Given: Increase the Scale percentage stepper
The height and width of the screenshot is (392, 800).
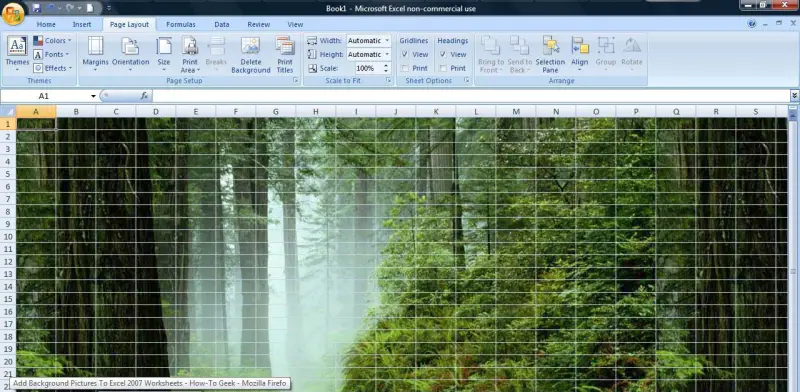Looking at the screenshot, I should click(386, 65).
